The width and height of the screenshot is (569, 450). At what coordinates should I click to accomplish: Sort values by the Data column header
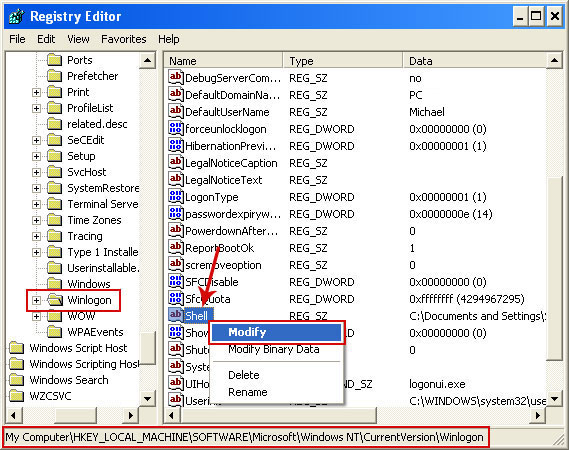[x=475, y=61]
